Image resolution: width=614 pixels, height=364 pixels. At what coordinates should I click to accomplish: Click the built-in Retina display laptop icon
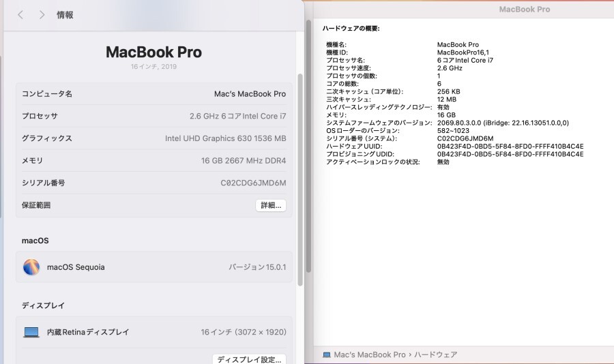click(x=31, y=332)
